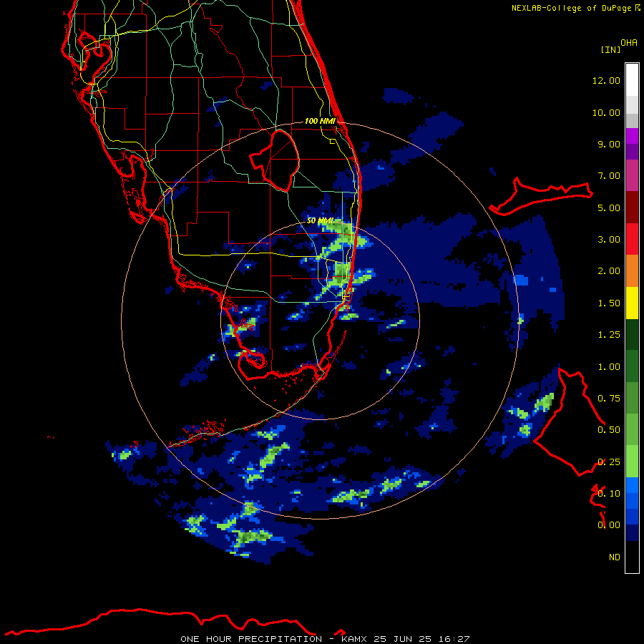Click the 7.00 legend value
644x644 pixels.
[x=609, y=176]
